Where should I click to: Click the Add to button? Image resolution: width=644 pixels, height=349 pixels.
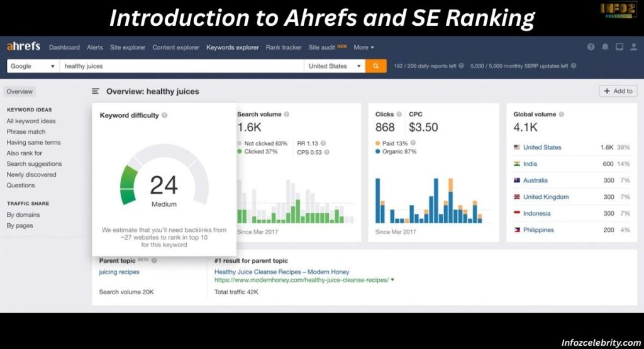(x=618, y=91)
